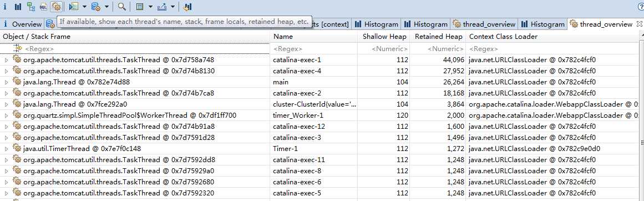Image resolution: width=644 pixels, height=201 pixels.
Task: Switch to the Overview tab
Action: pos(22,24)
